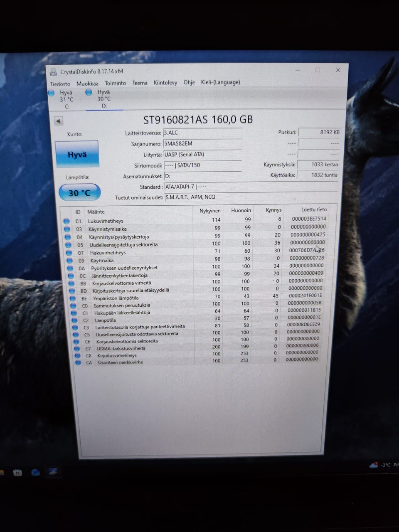
Task: Click the previous disk arrow button
Action: pyautogui.click(x=59, y=121)
